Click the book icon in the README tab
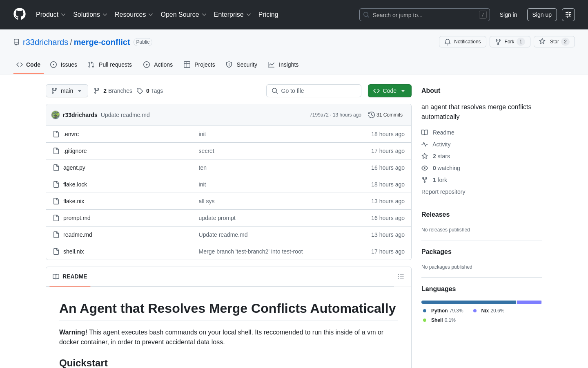The height and width of the screenshot is (368, 588). (x=56, y=277)
